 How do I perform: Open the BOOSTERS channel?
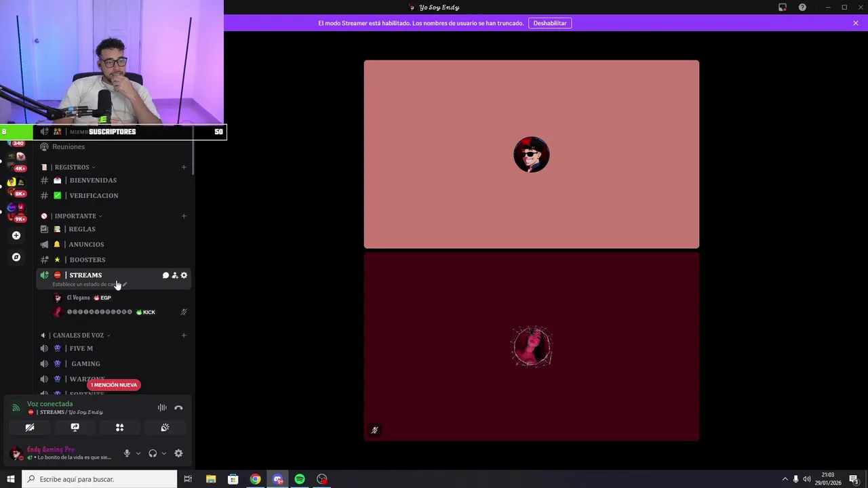point(113,260)
